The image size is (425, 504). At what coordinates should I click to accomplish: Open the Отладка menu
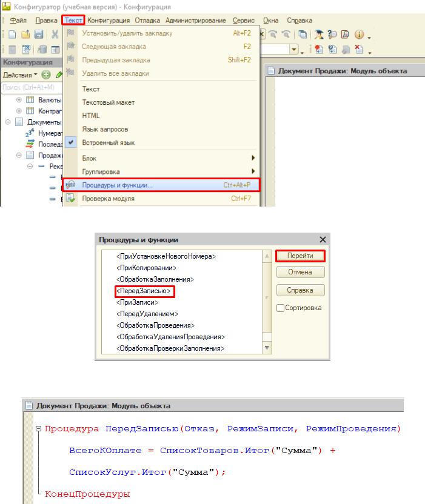(147, 20)
